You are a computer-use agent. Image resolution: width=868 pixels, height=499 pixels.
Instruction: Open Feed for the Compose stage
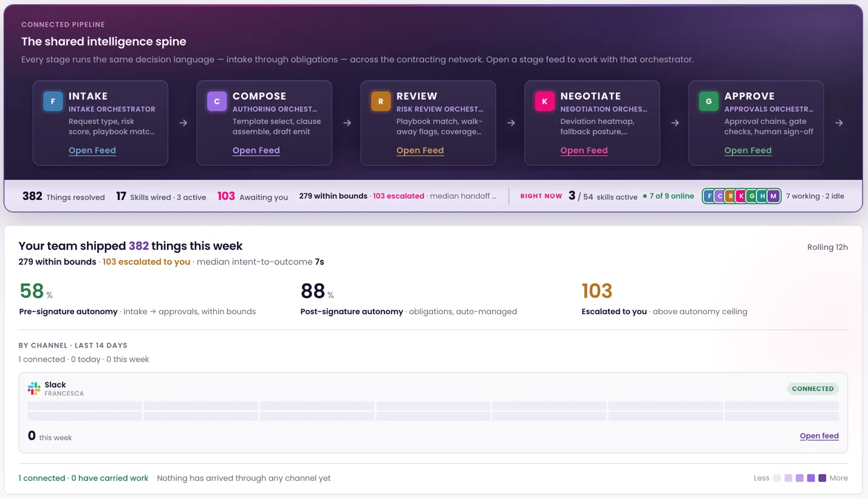pyautogui.click(x=256, y=150)
